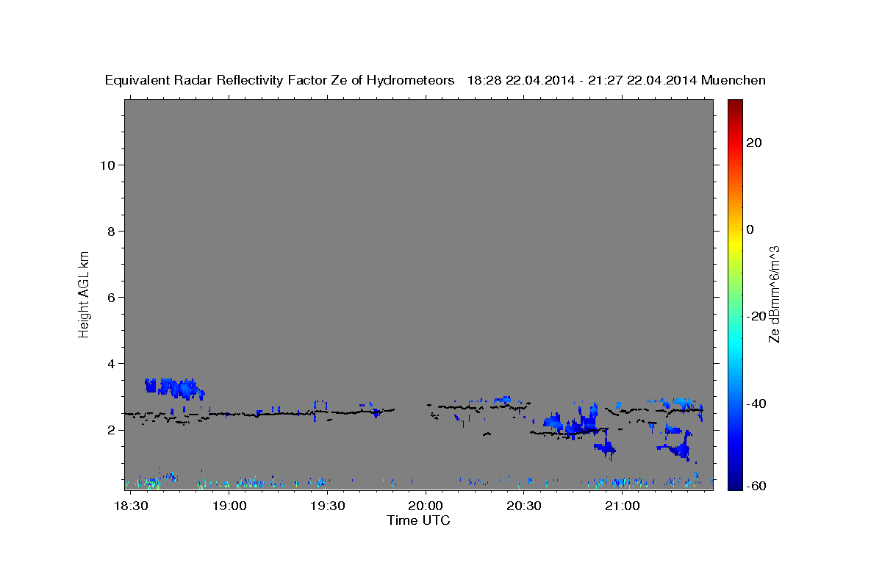Click the '18:30' time tick label
The width and height of the screenshot is (882, 588).
[x=132, y=506]
